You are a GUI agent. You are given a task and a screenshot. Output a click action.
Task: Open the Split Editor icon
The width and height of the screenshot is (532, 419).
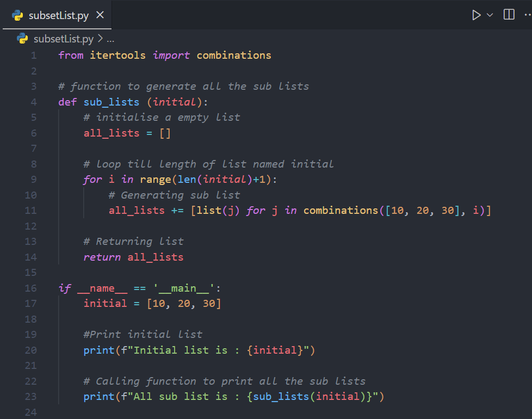tap(508, 15)
